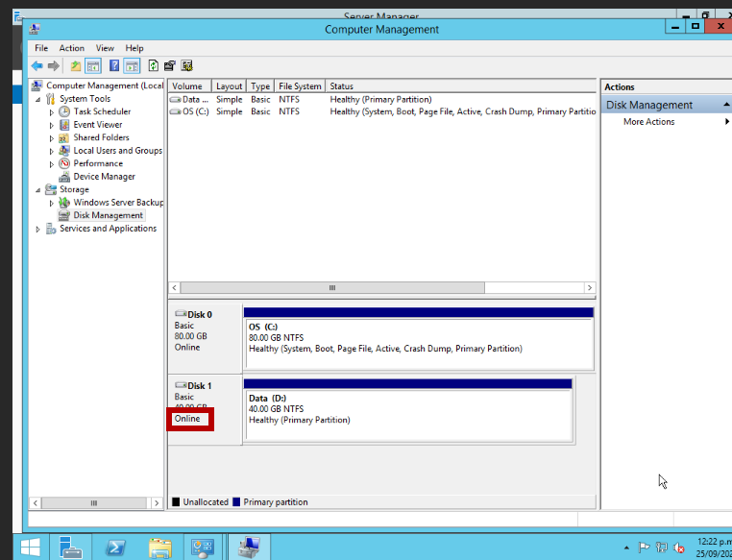732x560 pixels.
Task: Click the Performance icon in tree
Action: pyautogui.click(x=64, y=163)
